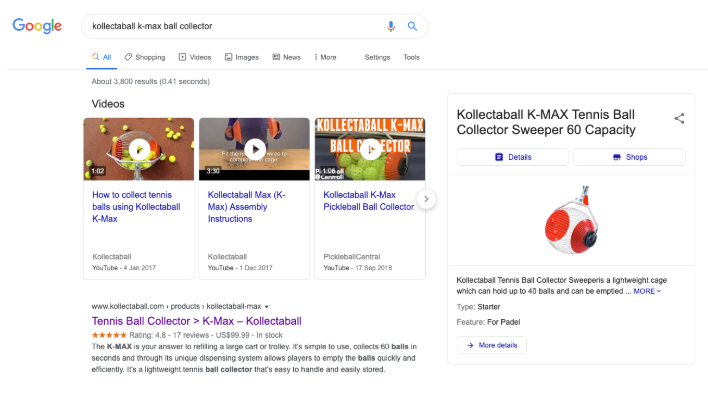Click 'PickleballCentral' channel name
Viewport: 708px width, 394px height.
point(352,257)
